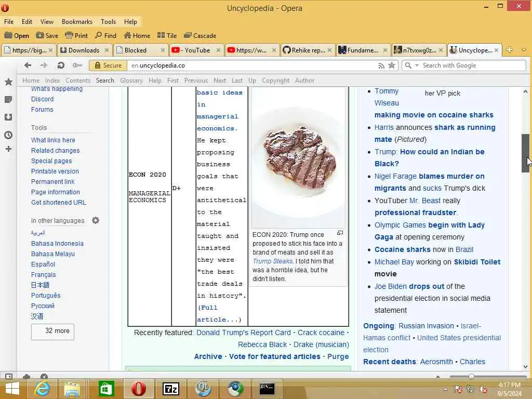Screen dimensions: 532x399
Task: Click the Open toolbar button
Action: point(16,36)
